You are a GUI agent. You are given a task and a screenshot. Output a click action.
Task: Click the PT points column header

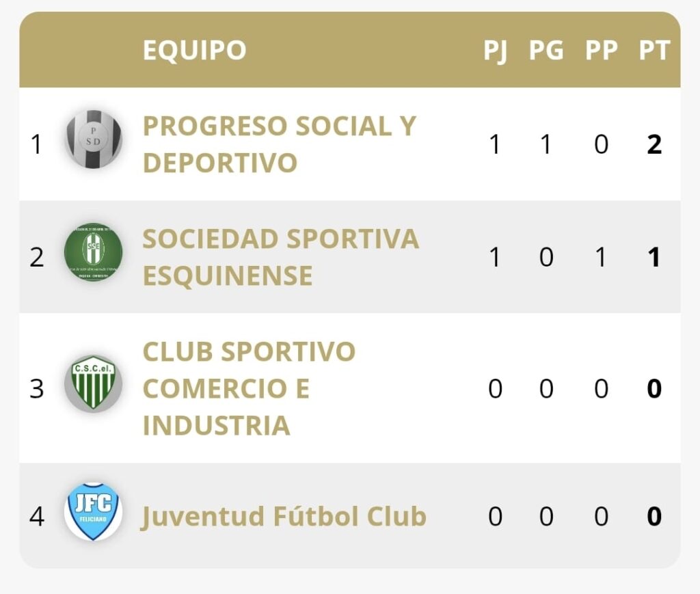tap(654, 51)
